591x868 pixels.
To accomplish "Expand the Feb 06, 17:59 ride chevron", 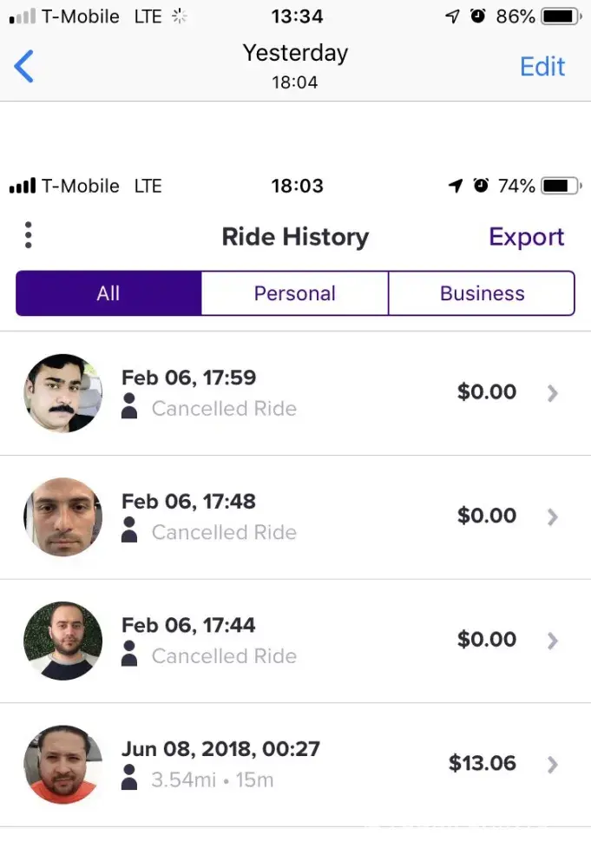I will tap(553, 393).
